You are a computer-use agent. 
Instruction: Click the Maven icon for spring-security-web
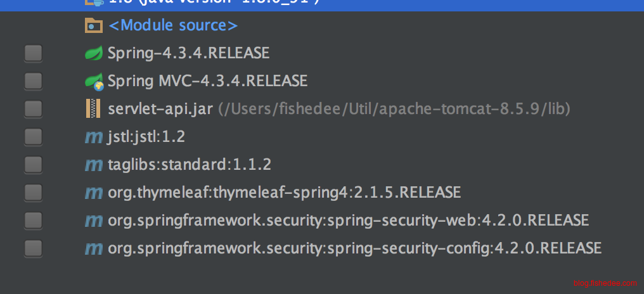(94, 220)
